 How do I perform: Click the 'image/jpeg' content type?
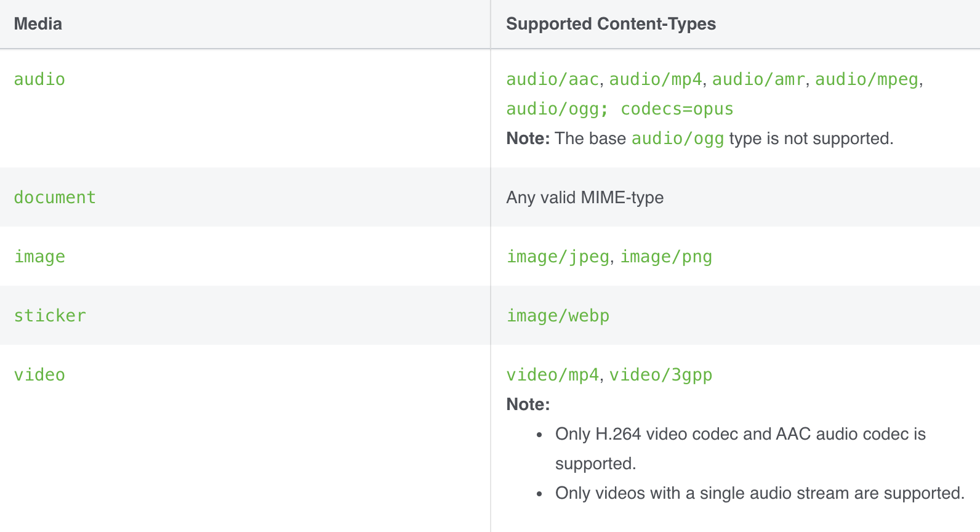tap(558, 257)
